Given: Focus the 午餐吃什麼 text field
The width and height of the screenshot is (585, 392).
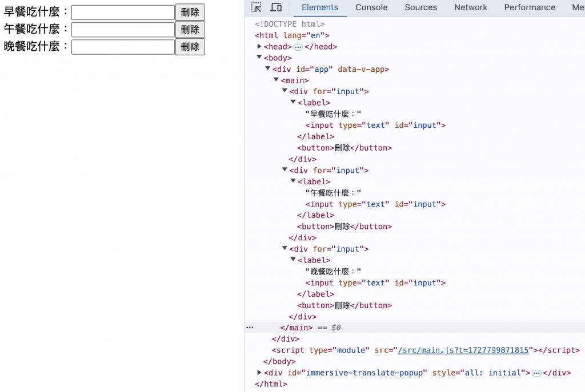Looking at the screenshot, I should [x=123, y=30].
